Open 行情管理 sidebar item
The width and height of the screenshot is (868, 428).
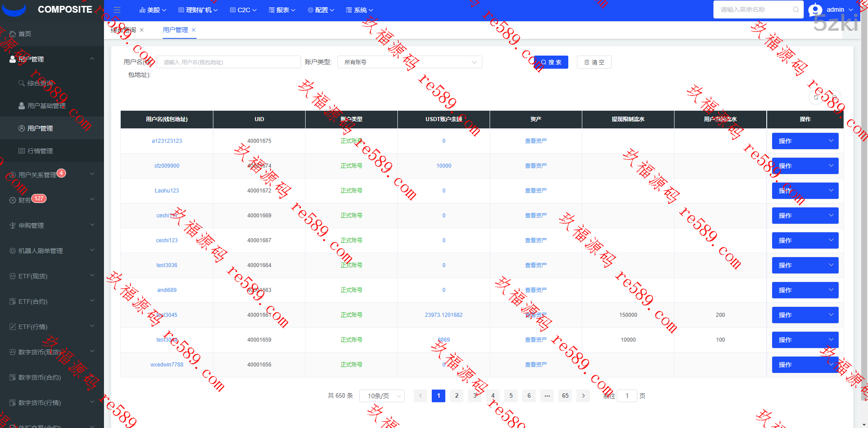click(x=40, y=151)
